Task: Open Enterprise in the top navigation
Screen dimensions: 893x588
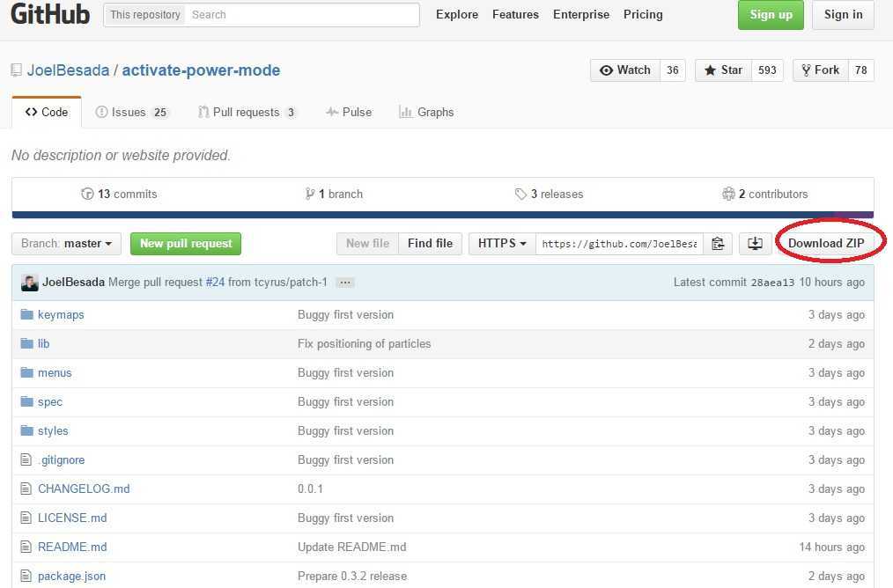Action: coord(581,15)
